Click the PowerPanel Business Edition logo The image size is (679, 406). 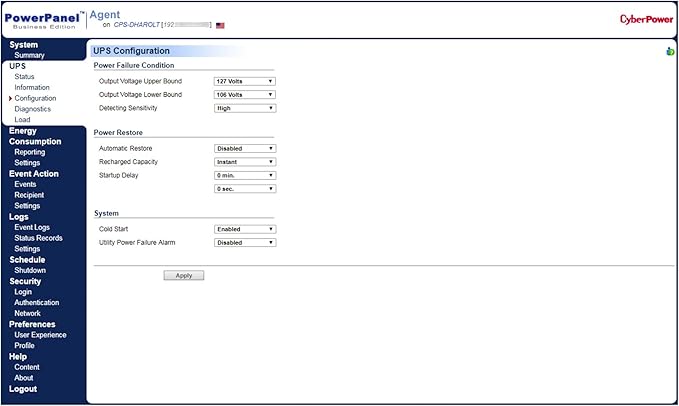[42, 18]
